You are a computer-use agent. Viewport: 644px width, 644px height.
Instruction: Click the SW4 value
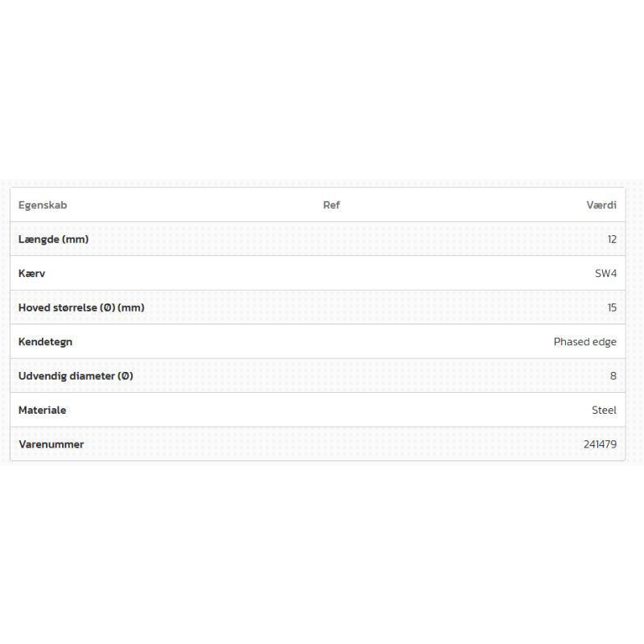coord(605,274)
